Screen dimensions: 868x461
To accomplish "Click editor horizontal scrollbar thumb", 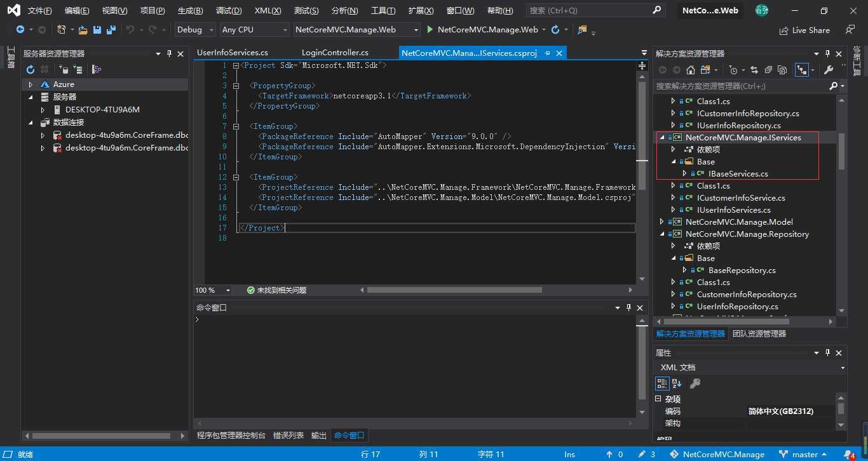I will (454, 290).
